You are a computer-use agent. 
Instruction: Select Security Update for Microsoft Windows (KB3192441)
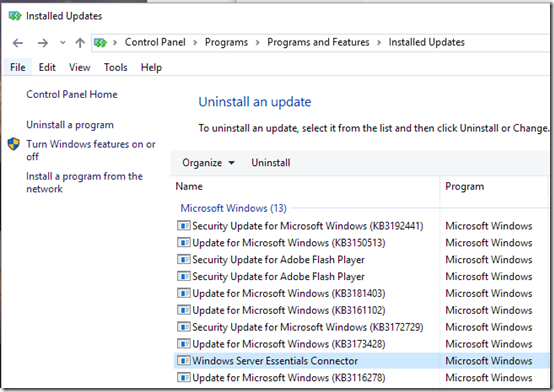pyautogui.click(x=308, y=226)
